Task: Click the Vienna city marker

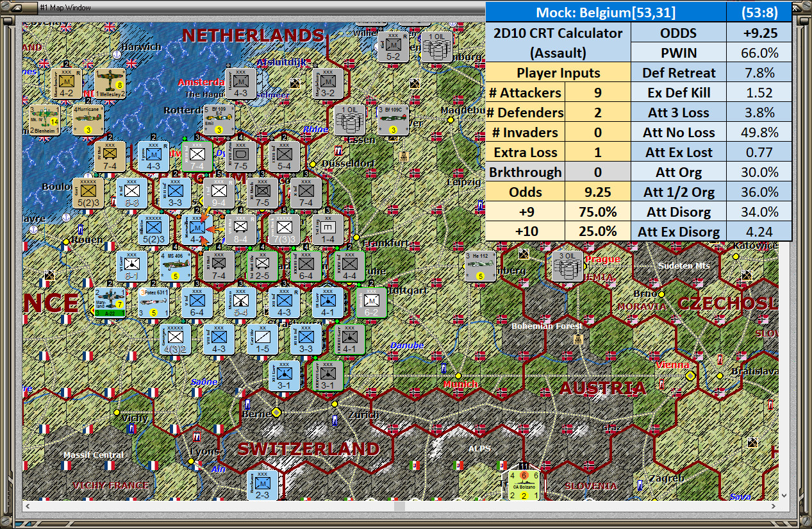Action: 690,375
